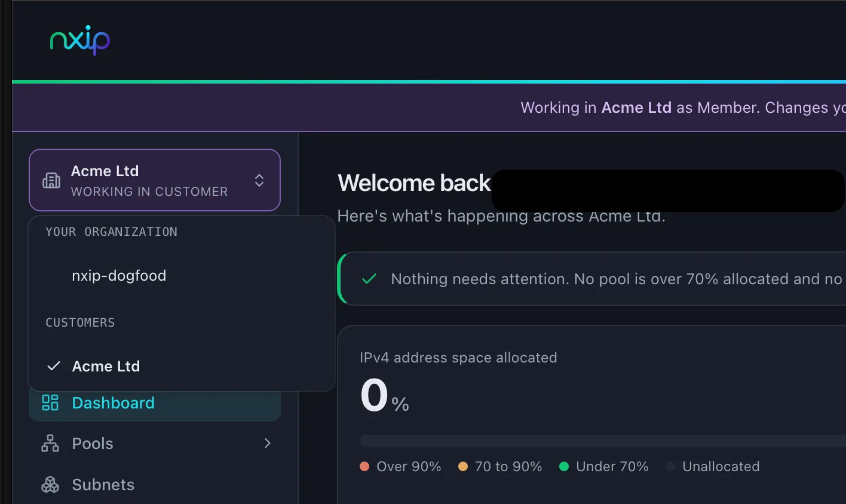Click the 'CUSTOMERS' section header
This screenshot has height=504, width=846.
pos(80,322)
